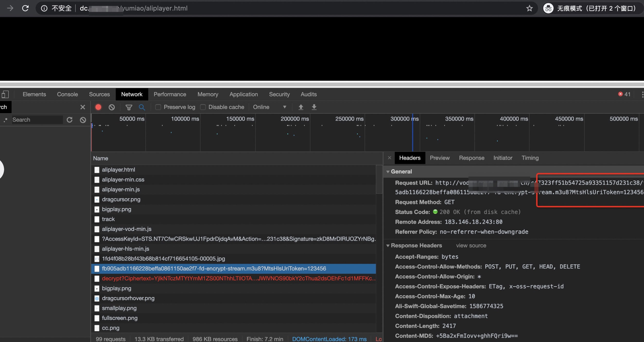The height and width of the screenshot is (342, 644).
Task: Click the import HAR upload arrow icon
Action: (x=301, y=107)
